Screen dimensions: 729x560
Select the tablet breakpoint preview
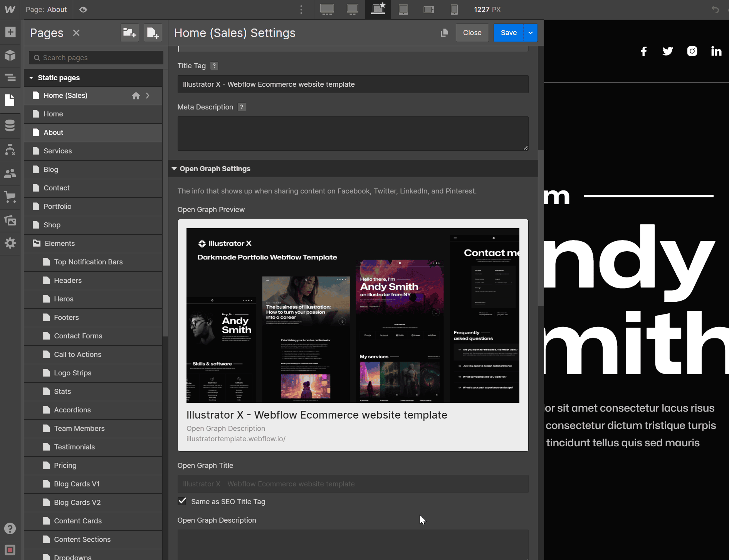tap(403, 9)
